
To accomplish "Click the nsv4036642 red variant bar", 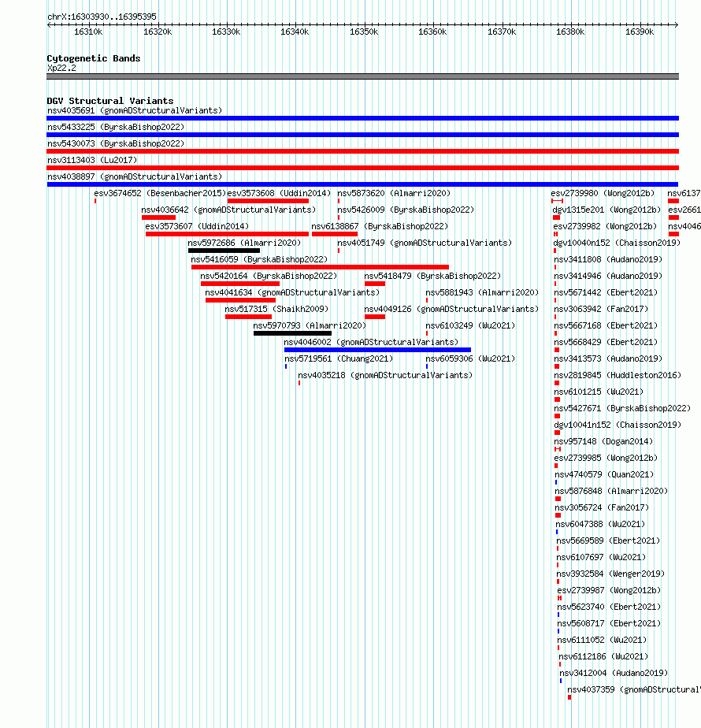I will (x=159, y=217).
